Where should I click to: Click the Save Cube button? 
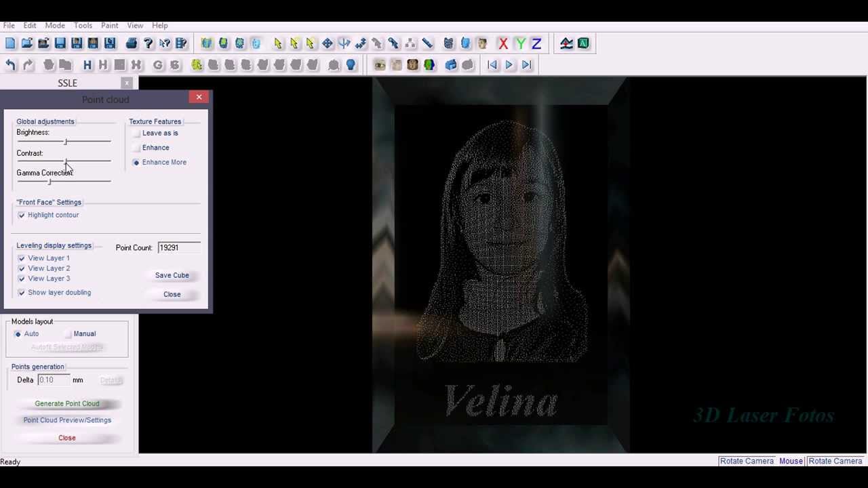172,275
